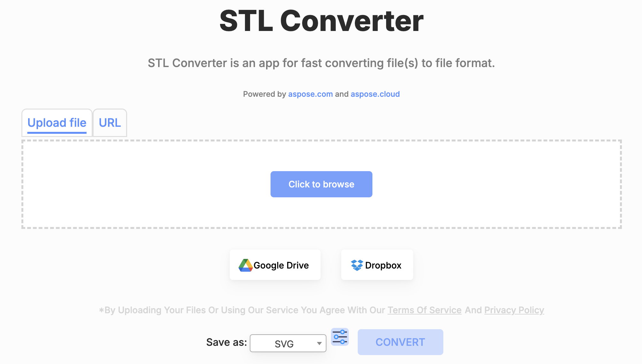Open the aspose.com link
Image resolution: width=642 pixels, height=364 pixels.
[310, 94]
